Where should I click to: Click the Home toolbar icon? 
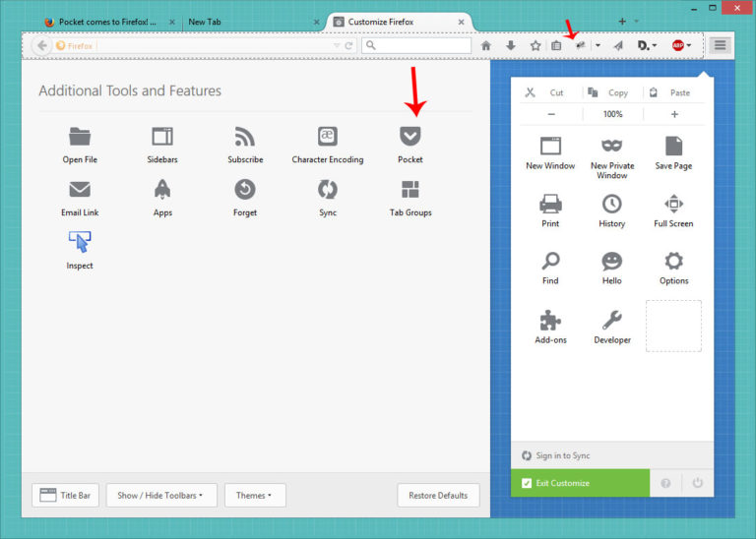click(486, 46)
